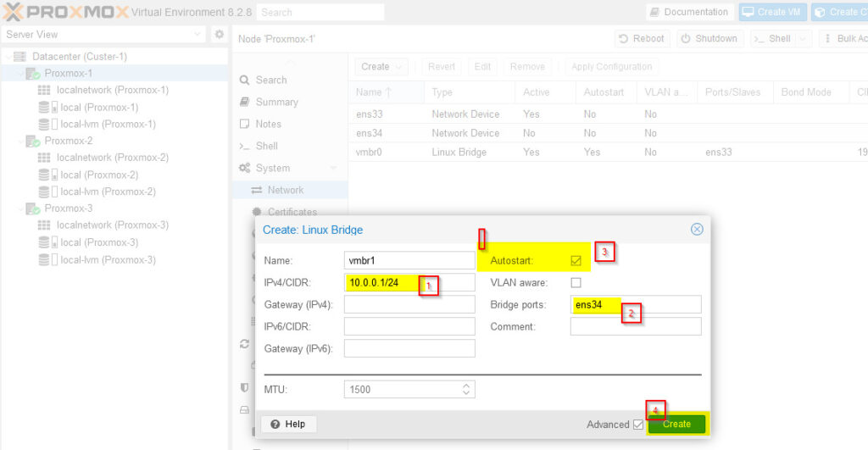Select the vmbr0 Linux Bridge row
The image size is (868, 450).
(x=608, y=153)
